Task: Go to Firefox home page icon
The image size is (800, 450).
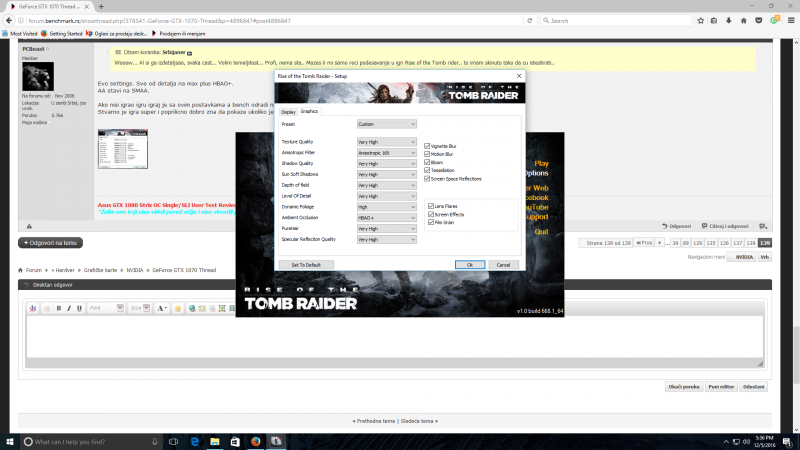Action: 743,20
